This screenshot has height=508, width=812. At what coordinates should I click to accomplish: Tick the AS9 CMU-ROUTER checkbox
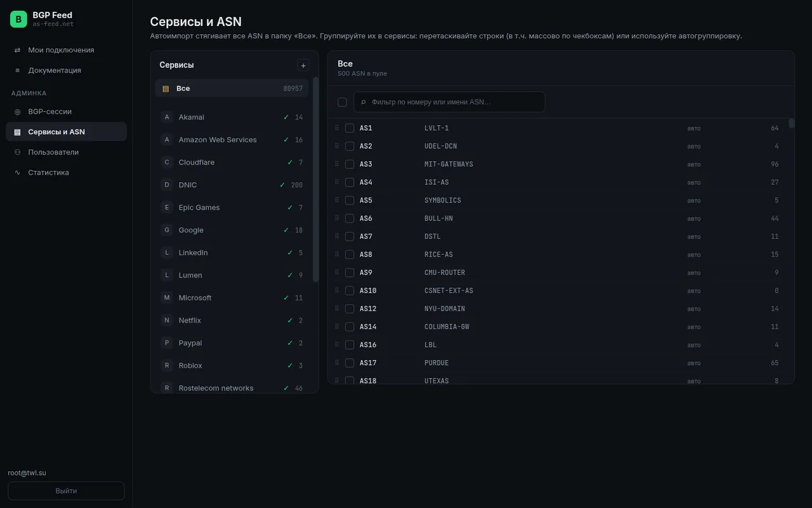350,272
